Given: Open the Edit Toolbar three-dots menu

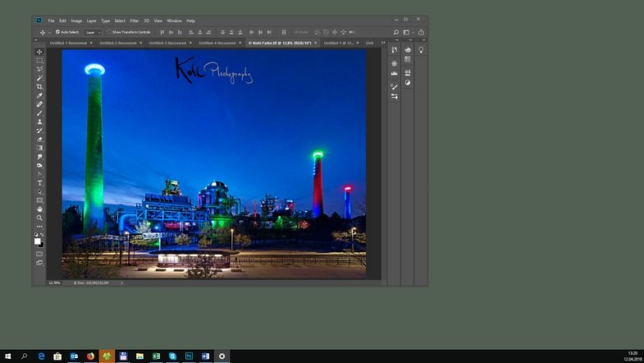Looking at the screenshot, I should (39, 227).
